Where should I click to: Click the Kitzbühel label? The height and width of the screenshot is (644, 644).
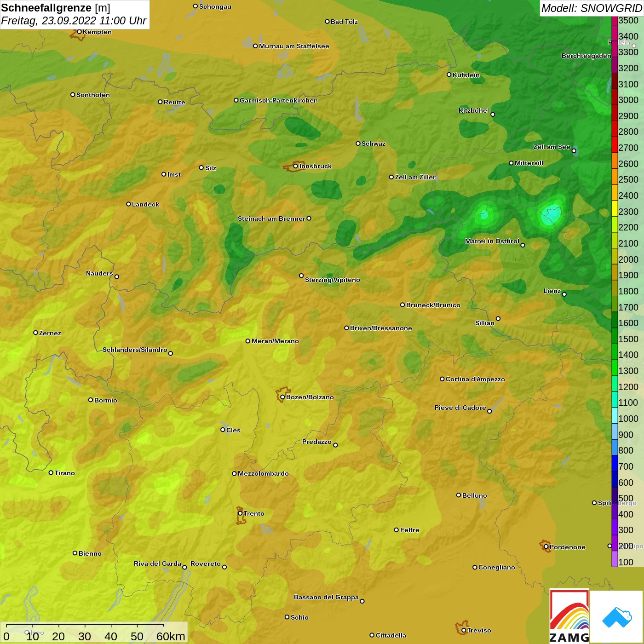tap(474, 110)
